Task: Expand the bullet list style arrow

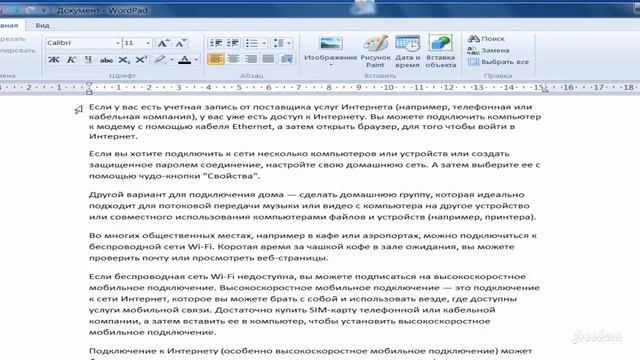Action: [264, 43]
